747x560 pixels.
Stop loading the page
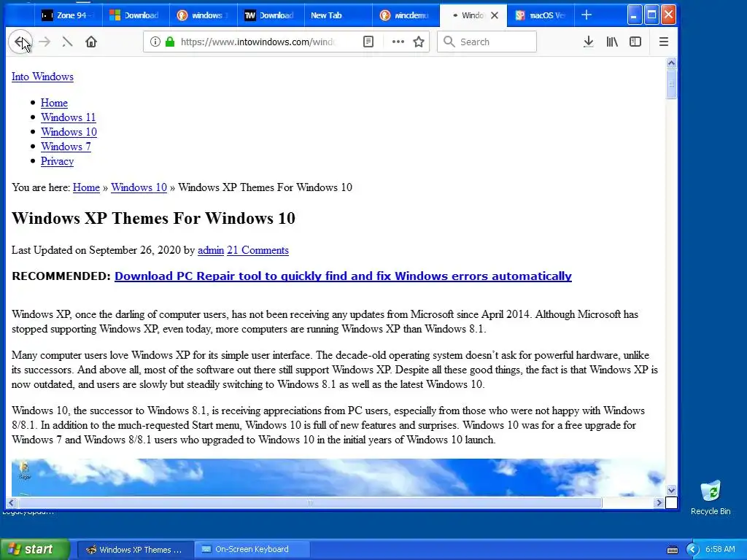[x=67, y=42]
